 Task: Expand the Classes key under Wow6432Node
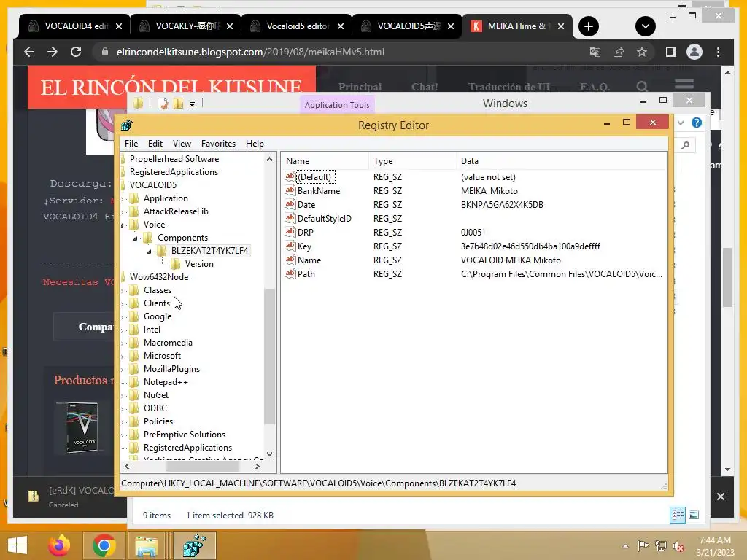123,290
